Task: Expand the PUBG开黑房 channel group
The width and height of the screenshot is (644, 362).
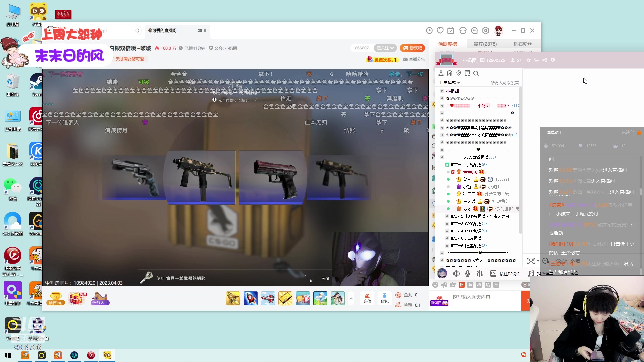Action: pyautogui.click(x=442, y=128)
